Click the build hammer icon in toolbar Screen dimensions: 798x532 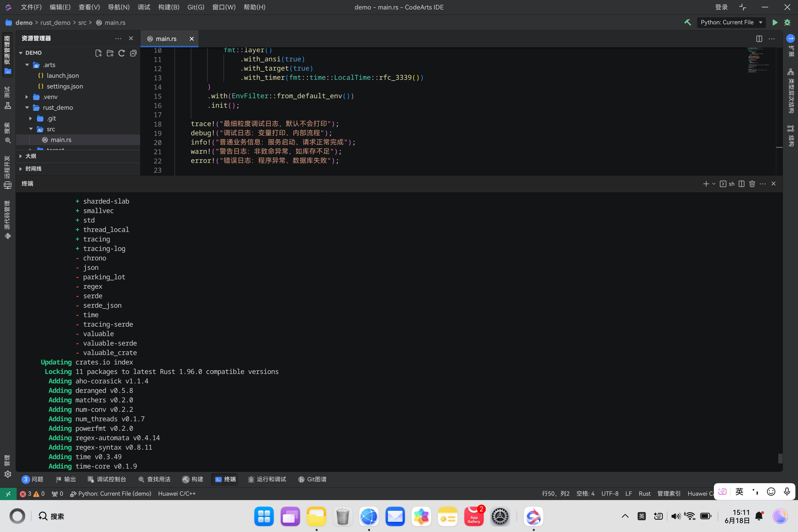coord(688,23)
